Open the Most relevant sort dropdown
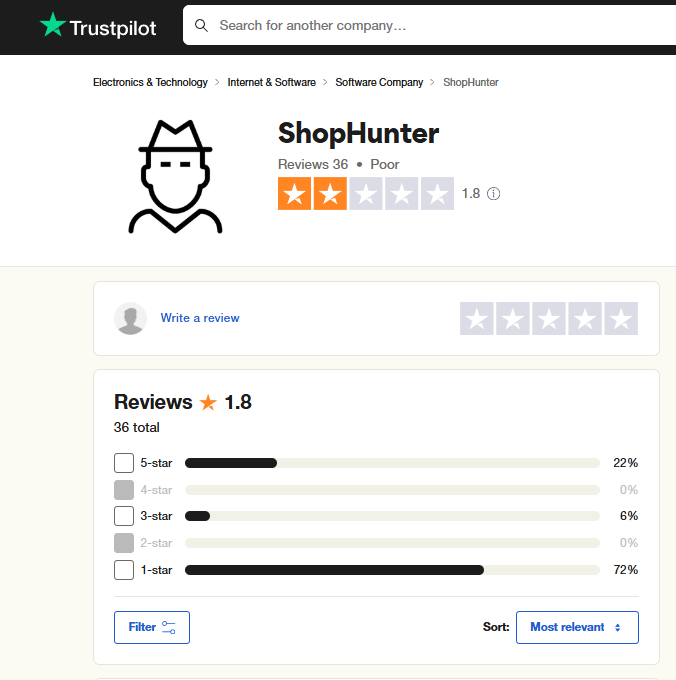This screenshot has height=680, width=676. click(x=577, y=627)
